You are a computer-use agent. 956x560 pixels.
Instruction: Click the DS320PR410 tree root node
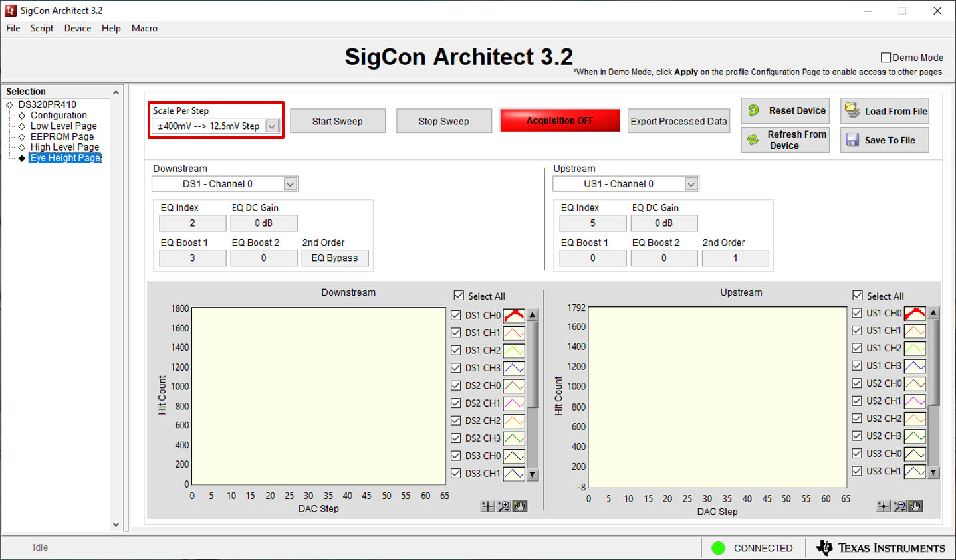[47, 104]
